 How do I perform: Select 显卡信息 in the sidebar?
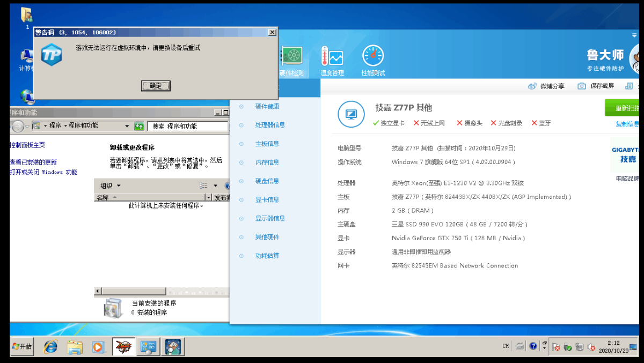(267, 199)
